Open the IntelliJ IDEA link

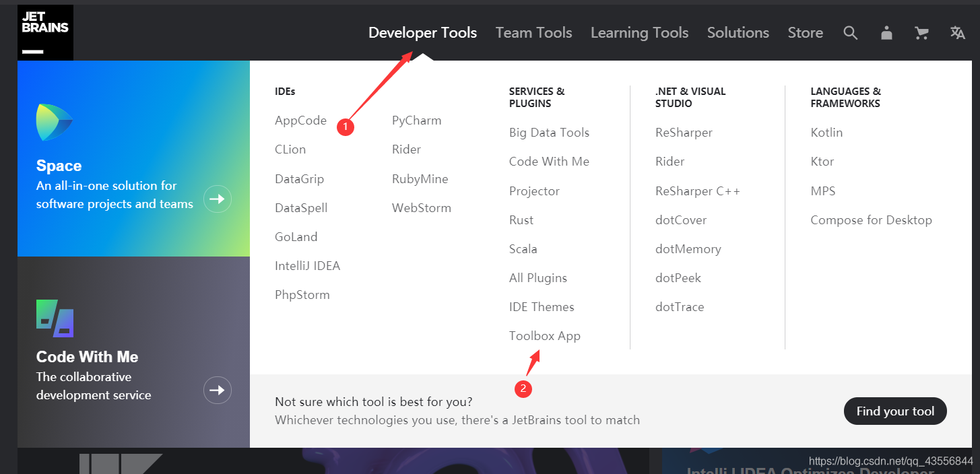click(307, 266)
